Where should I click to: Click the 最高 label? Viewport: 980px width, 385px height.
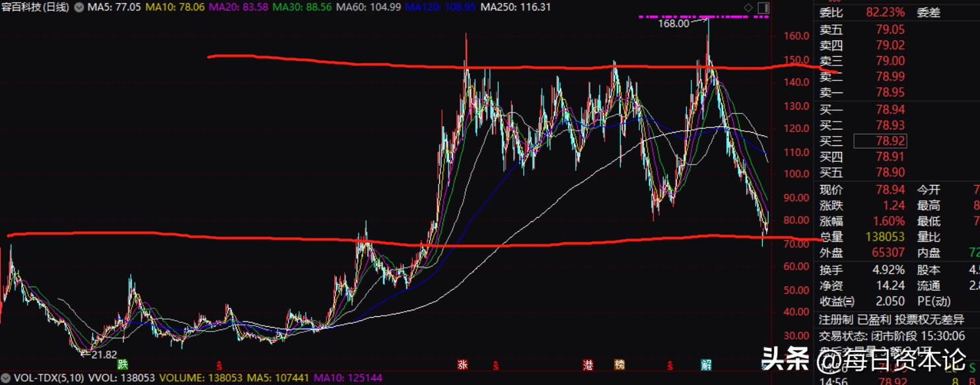click(928, 206)
